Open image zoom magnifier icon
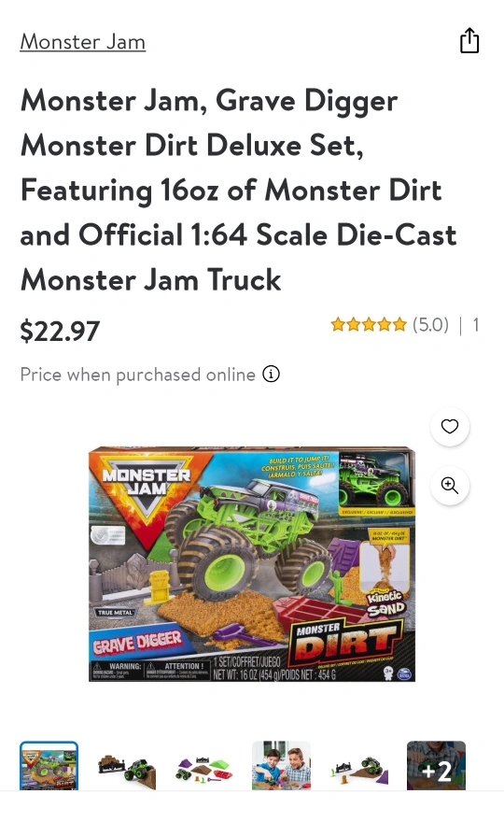 click(x=450, y=486)
